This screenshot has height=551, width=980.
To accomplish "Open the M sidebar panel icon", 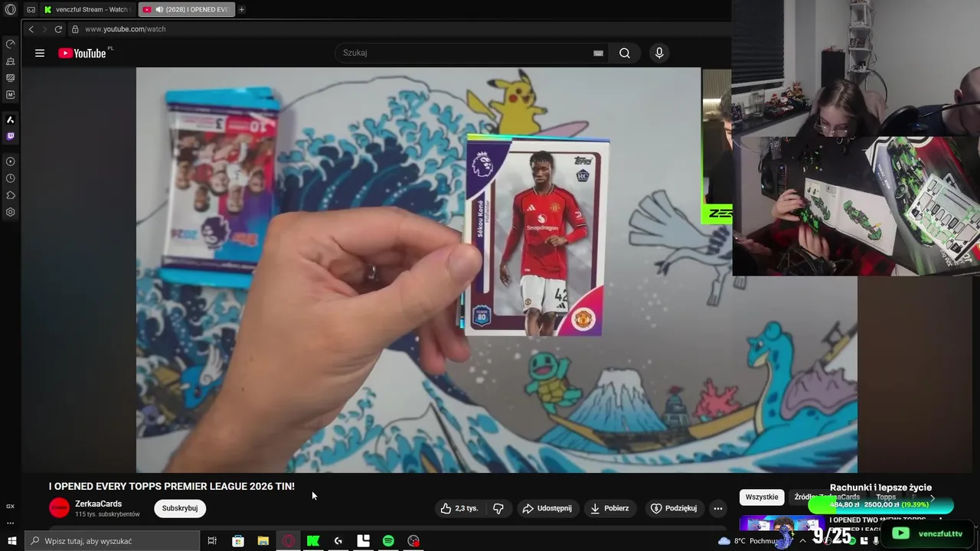I will [x=11, y=95].
